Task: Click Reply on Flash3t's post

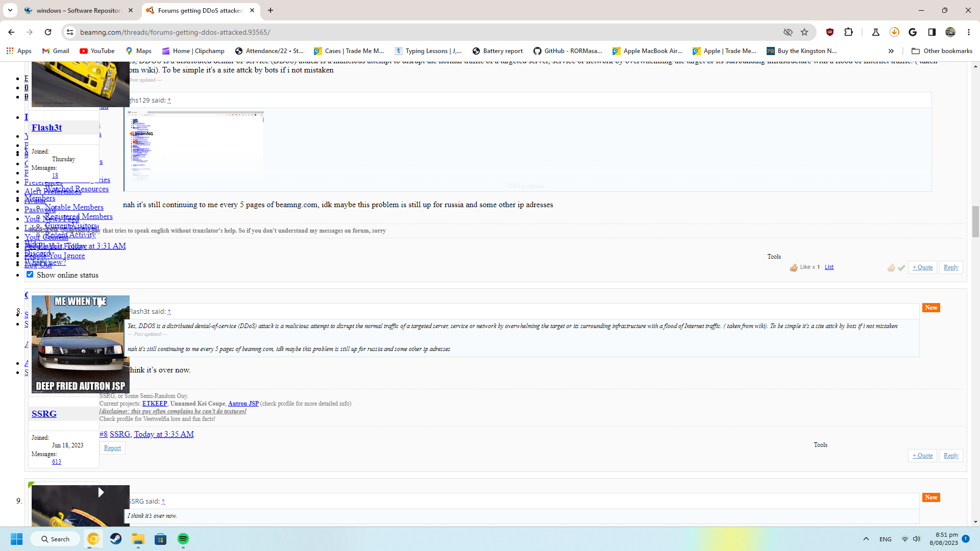Action: pos(951,267)
